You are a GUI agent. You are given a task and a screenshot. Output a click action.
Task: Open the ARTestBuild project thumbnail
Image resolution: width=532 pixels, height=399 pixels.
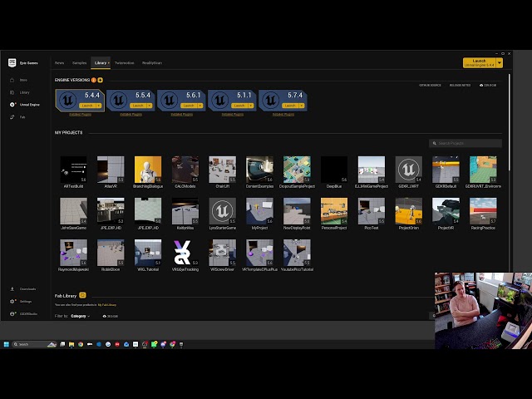coord(74,170)
